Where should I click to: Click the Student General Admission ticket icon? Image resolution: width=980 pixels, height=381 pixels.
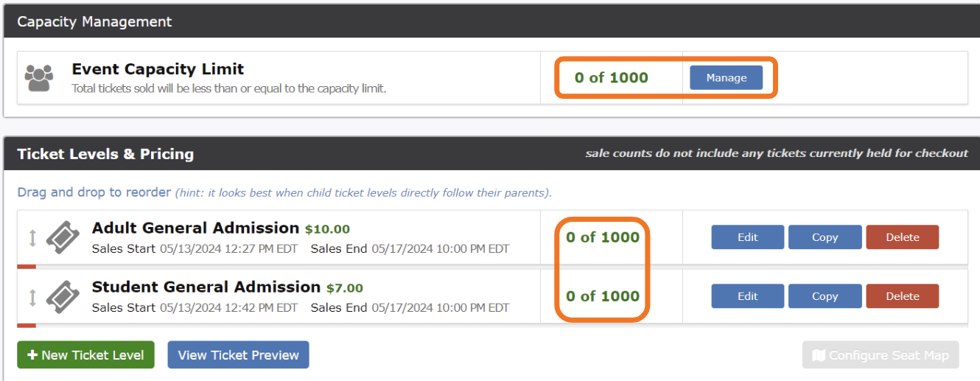(63, 296)
